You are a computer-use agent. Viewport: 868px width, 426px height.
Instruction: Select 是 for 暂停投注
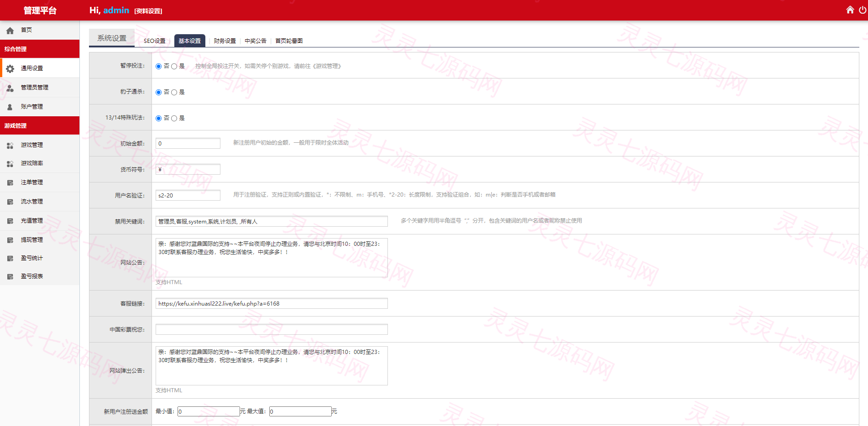coord(174,66)
